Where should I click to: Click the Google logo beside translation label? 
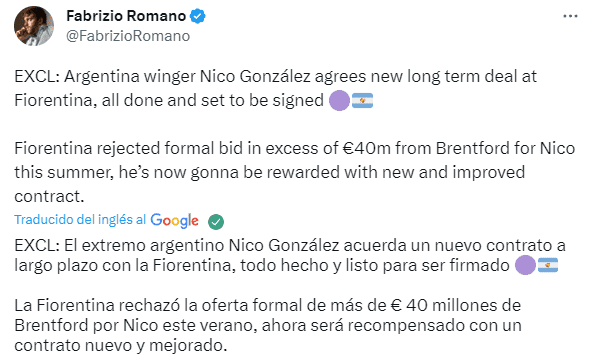(x=174, y=221)
